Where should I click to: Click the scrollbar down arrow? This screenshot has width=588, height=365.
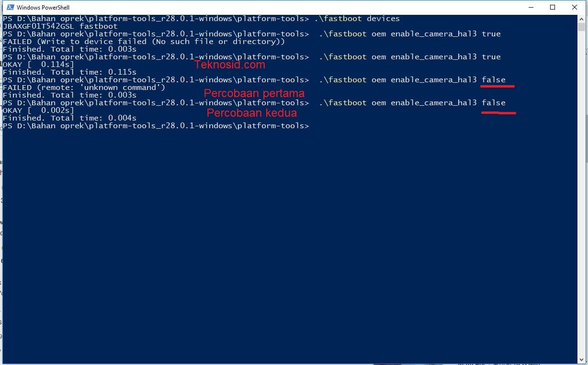click(x=581, y=360)
